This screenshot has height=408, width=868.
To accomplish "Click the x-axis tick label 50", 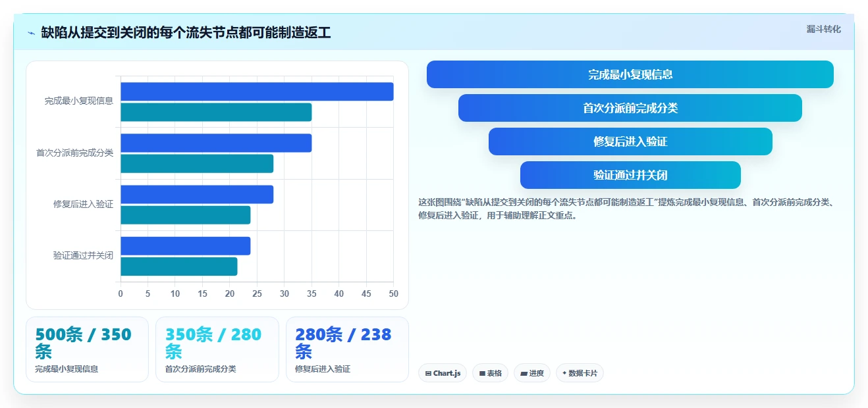I will click(394, 293).
